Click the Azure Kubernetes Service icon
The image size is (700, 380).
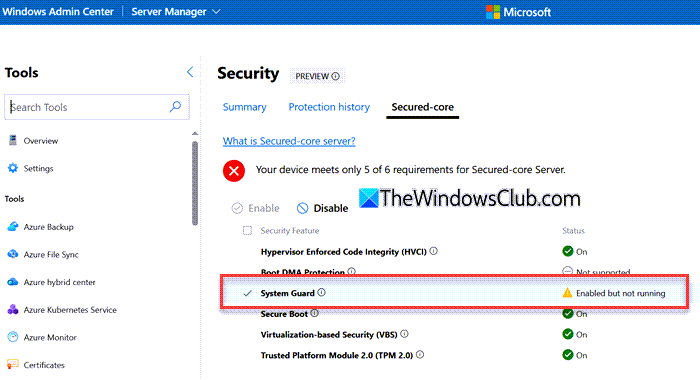click(12, 309)
